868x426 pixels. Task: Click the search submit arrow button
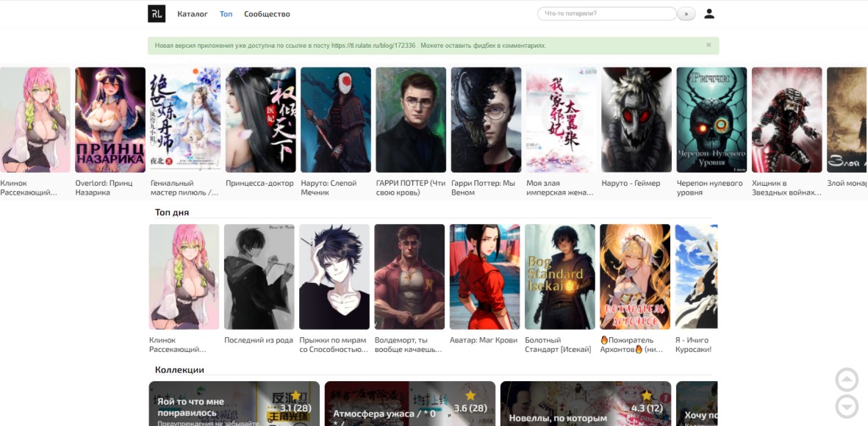point(686,14)
